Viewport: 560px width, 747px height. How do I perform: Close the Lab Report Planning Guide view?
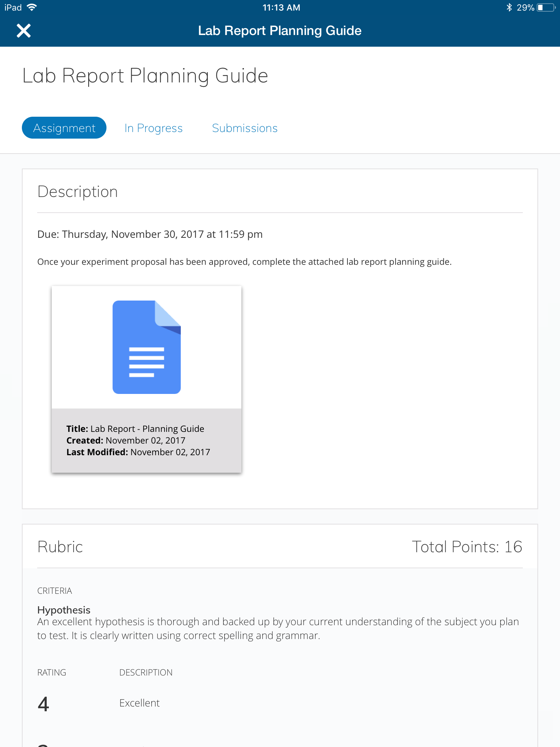click(24, 31)
